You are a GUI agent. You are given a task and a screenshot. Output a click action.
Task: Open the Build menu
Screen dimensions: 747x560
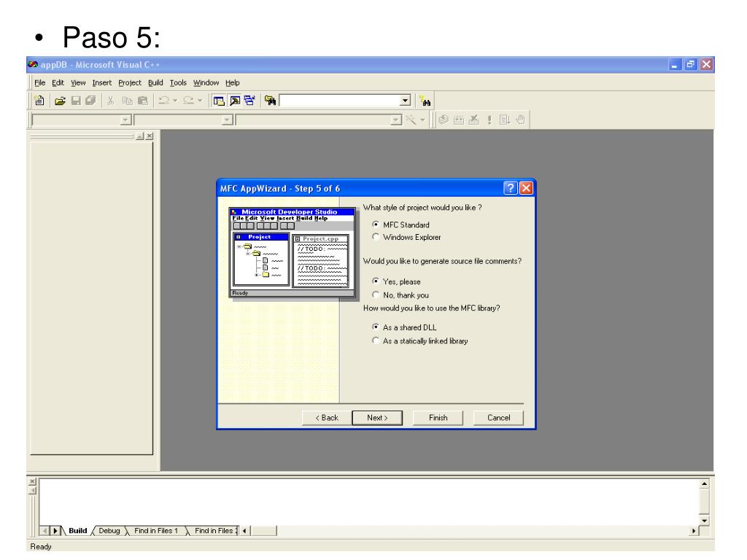pyautogui.click(x=155, y=82)
